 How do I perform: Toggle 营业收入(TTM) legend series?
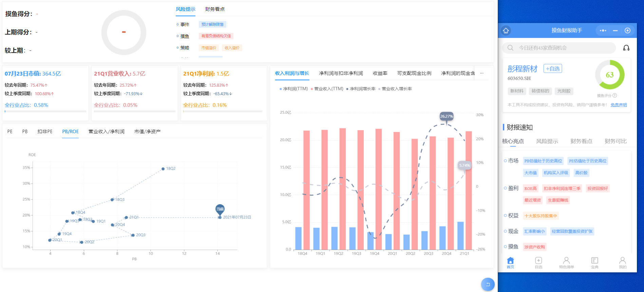point(327,89)
